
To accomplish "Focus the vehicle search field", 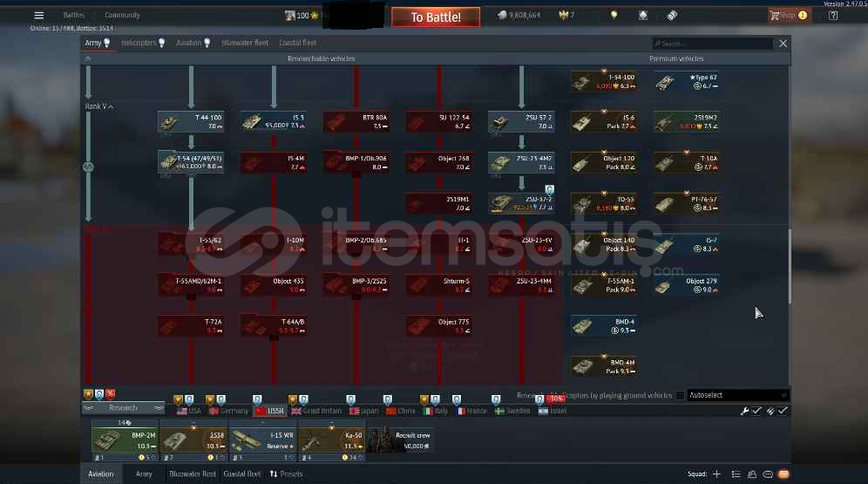I will point(712,44).
